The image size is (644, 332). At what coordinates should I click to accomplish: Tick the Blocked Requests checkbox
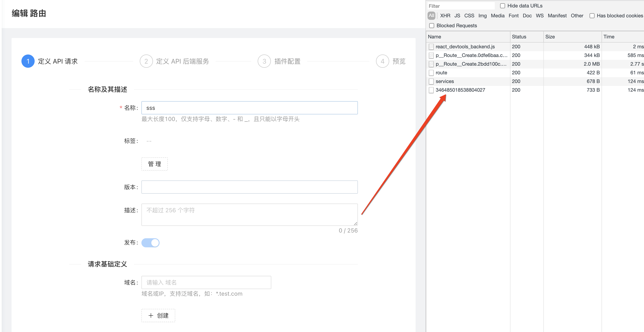point(431,26)
